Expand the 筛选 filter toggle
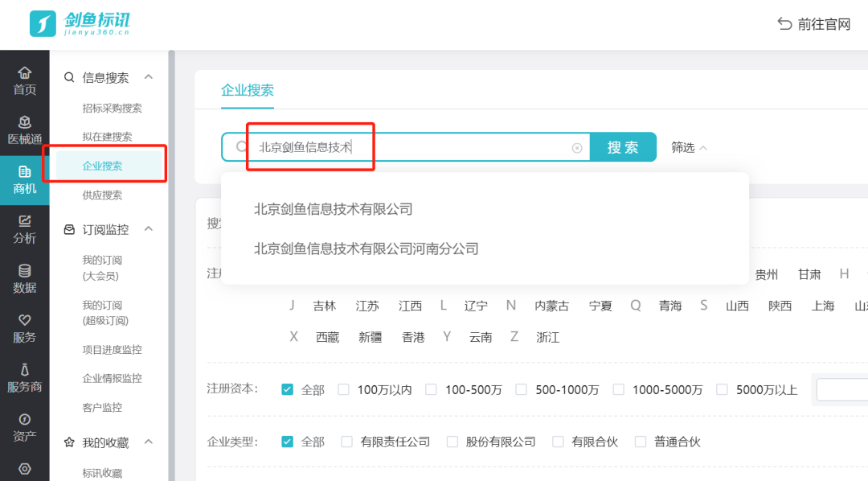This screenshot has height=481, width=868. click(689, 148)
